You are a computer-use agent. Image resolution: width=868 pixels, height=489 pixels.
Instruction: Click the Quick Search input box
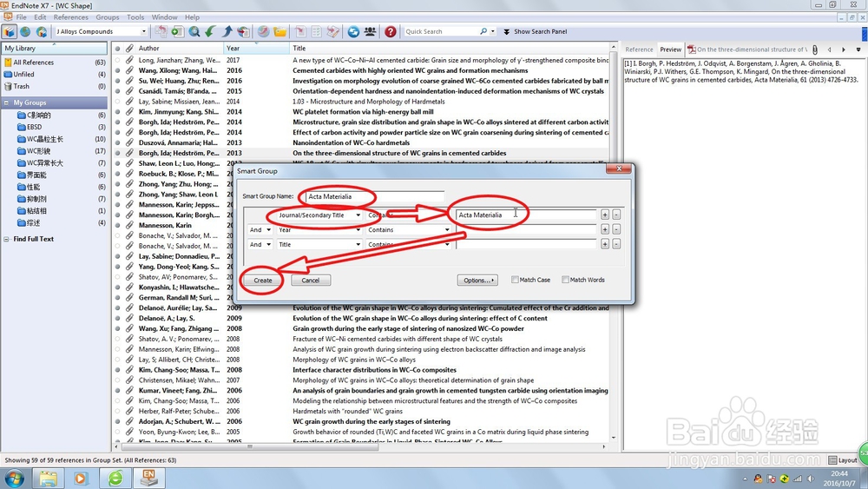(x=441, y=31)
